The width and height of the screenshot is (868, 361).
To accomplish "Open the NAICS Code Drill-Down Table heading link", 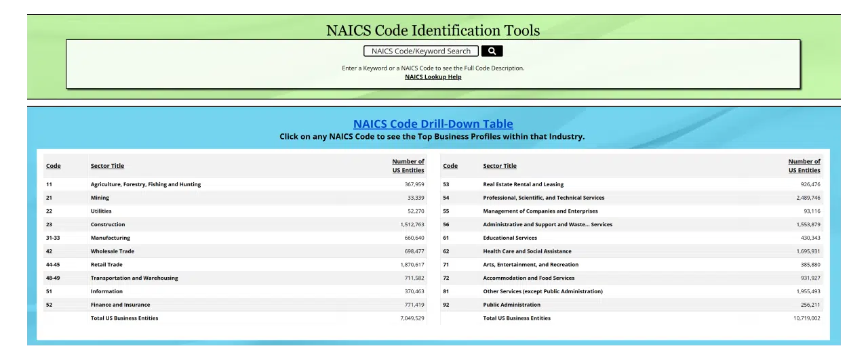I will point(433,124).
